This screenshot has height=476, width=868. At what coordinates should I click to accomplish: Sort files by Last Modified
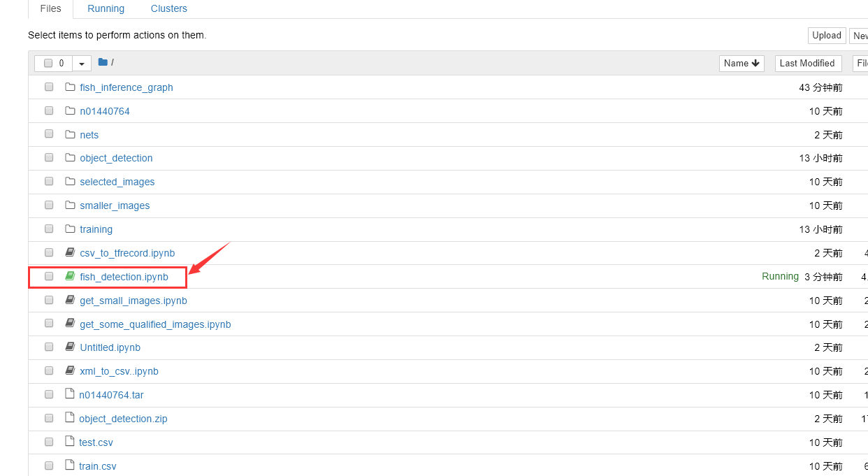coord(807,64)
